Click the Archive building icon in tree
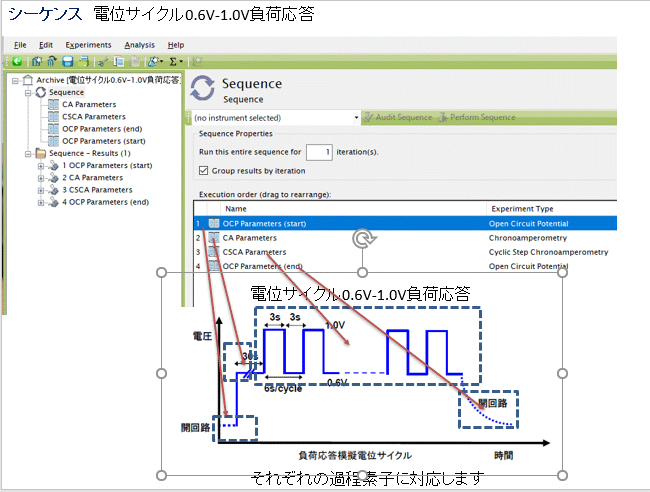 click(x=27, y=80)
